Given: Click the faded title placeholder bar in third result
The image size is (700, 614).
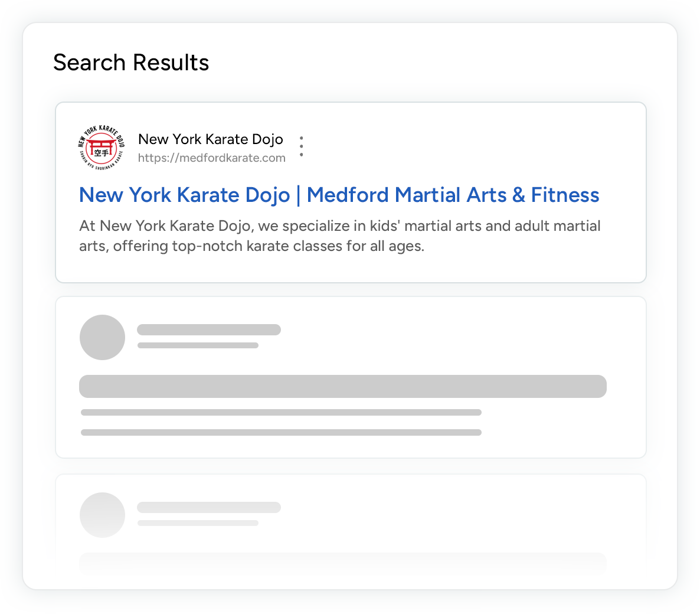Looking at the screenshot, I should [x=342, y=562].
